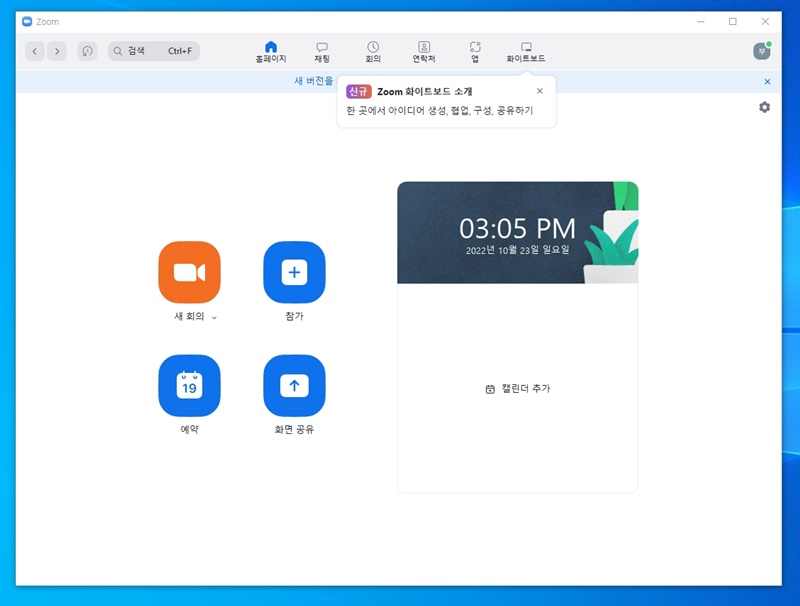The width and height of the screenshot is (800, 606).
Task: Click the 검색 search field
Action: point(154,51)
